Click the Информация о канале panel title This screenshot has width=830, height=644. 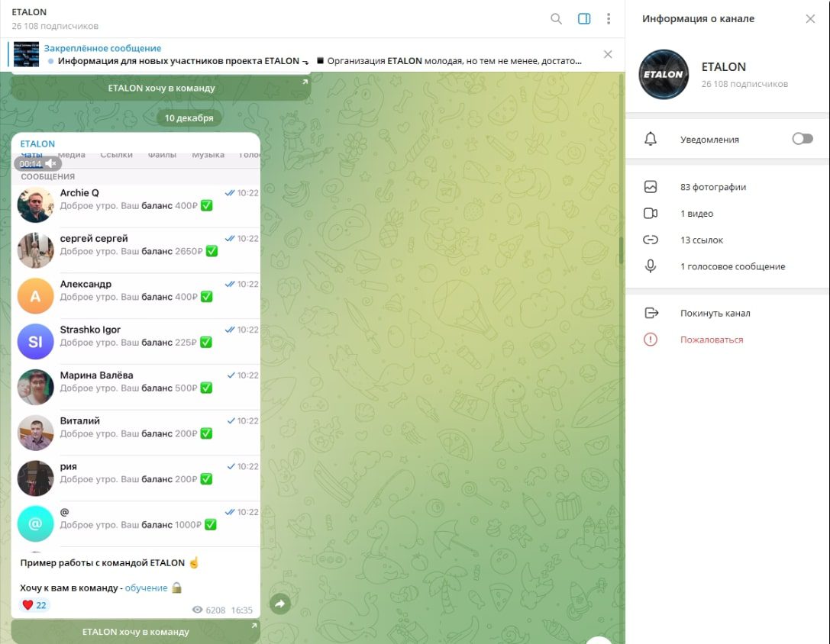pos(698,19)
